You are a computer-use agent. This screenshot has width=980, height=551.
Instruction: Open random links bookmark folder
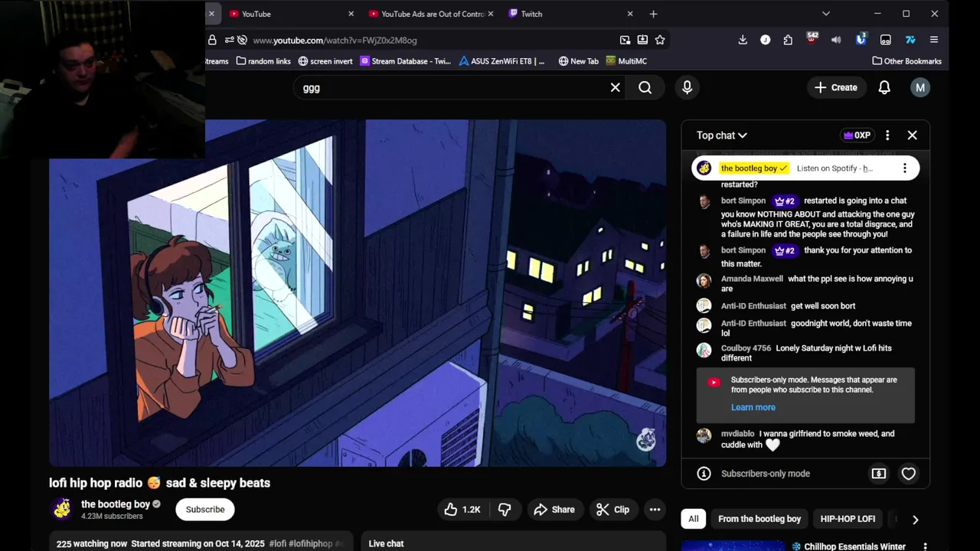263,61
